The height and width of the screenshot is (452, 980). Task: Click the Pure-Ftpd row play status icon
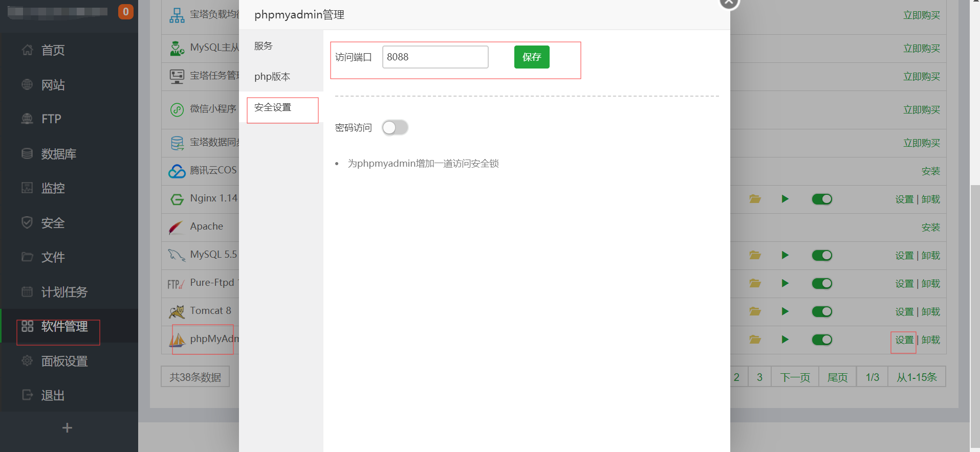click(x=785, y=283)
